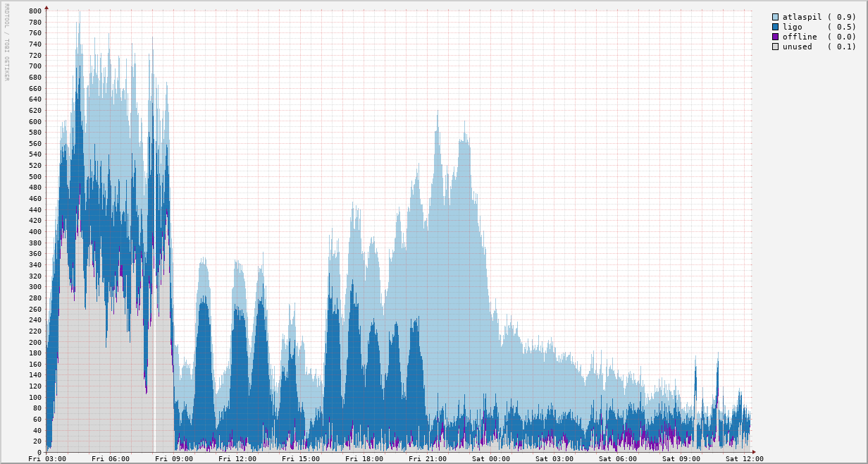Click the Fri 18:00 time label
The height and width of the screenshot is (464, 868).
(x=364, y=458)
